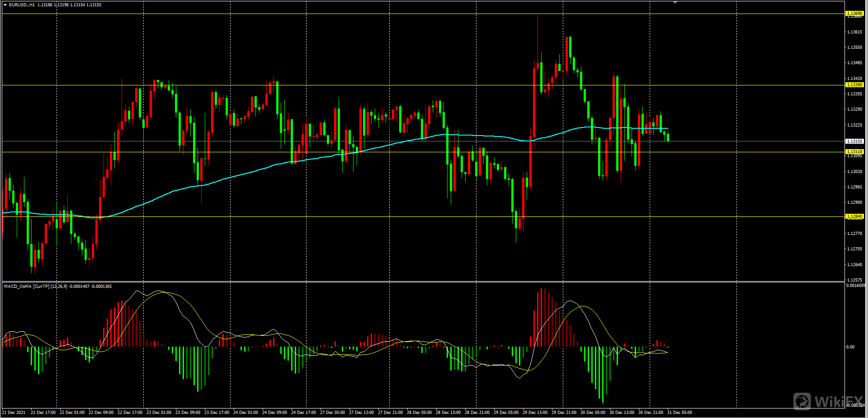Click the 21 Dec 2021 time label

click(14, 413)
